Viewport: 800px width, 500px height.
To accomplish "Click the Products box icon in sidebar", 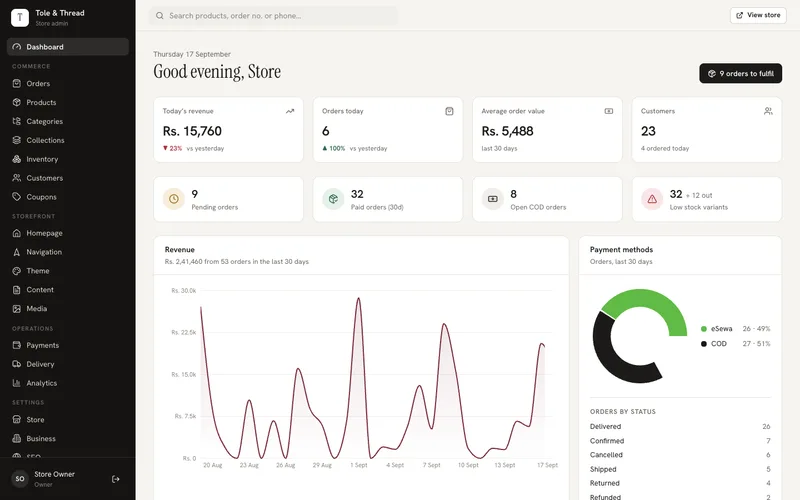I will (17, 102).
